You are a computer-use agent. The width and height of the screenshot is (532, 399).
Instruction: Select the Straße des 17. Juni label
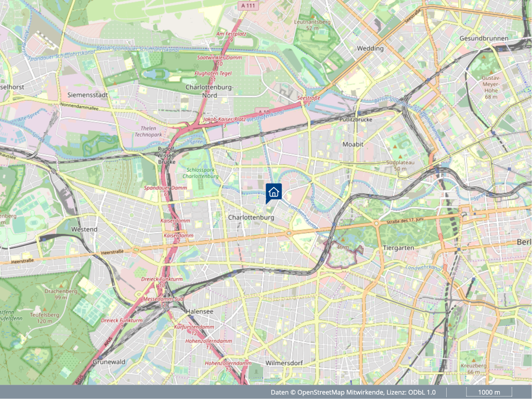click(405, 220)
